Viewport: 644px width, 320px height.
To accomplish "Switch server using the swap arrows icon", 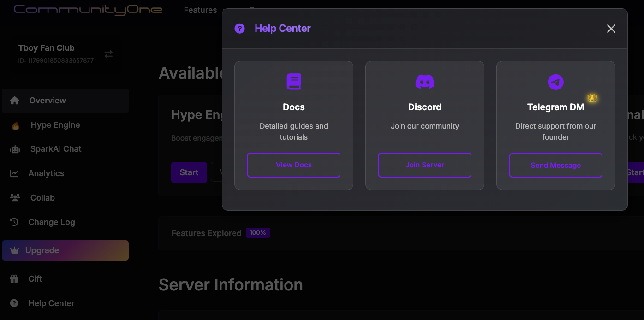I will pyautogui.click(x=108, y=54).
